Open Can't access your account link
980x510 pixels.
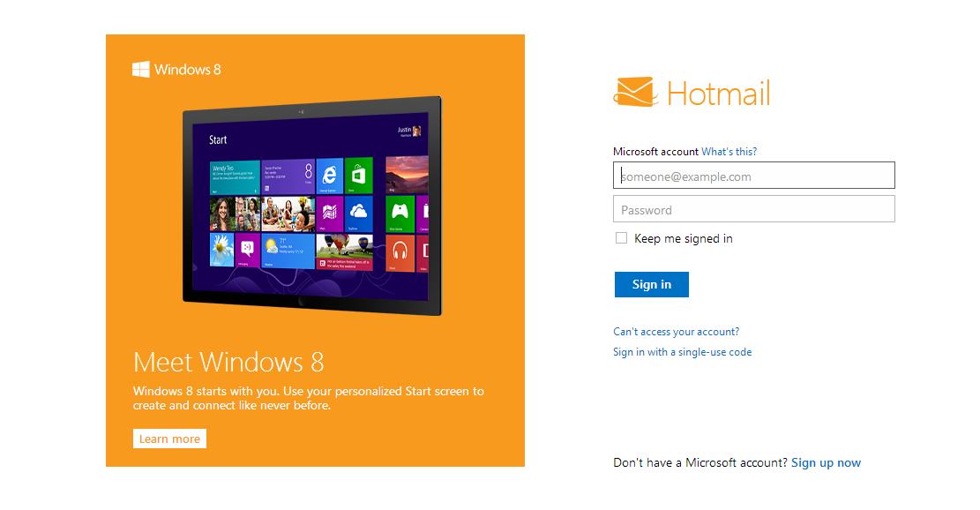(x=677, y=331)
